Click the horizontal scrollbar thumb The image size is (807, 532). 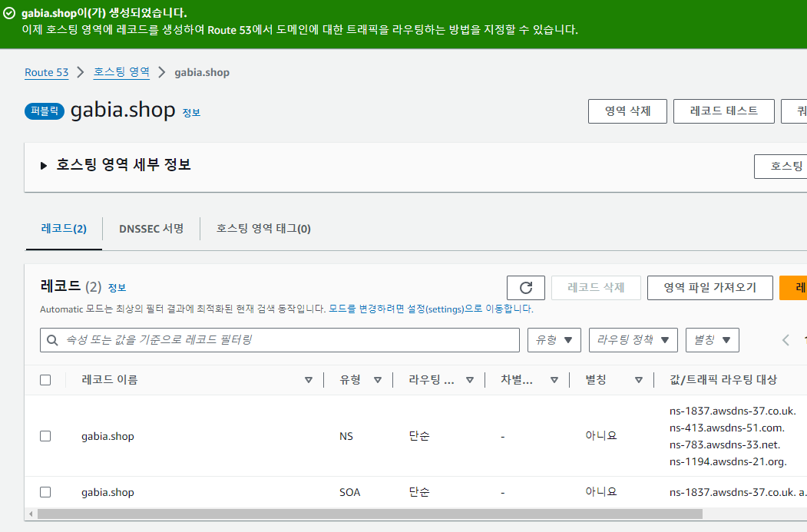pos(370,514)
